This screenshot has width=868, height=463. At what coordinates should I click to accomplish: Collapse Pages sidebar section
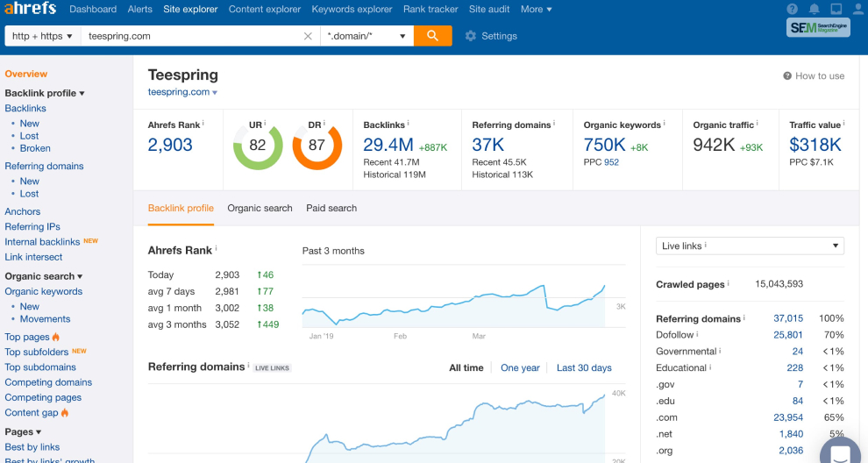[24, 432]
